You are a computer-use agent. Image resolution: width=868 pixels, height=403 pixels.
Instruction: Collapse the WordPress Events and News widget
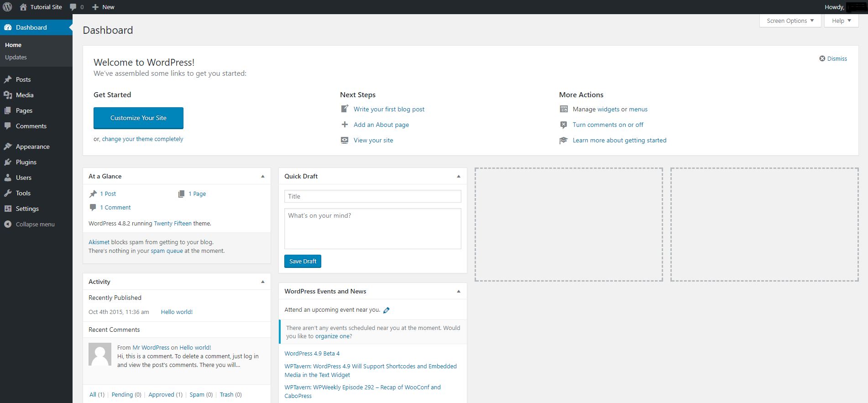pyautogui.click(x=459, y=291)
